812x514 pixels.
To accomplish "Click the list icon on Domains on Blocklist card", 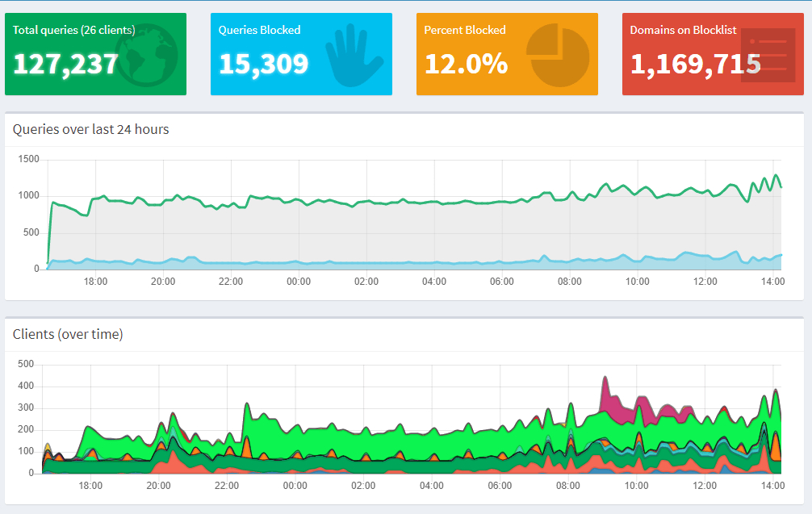I will pos(763,55).
